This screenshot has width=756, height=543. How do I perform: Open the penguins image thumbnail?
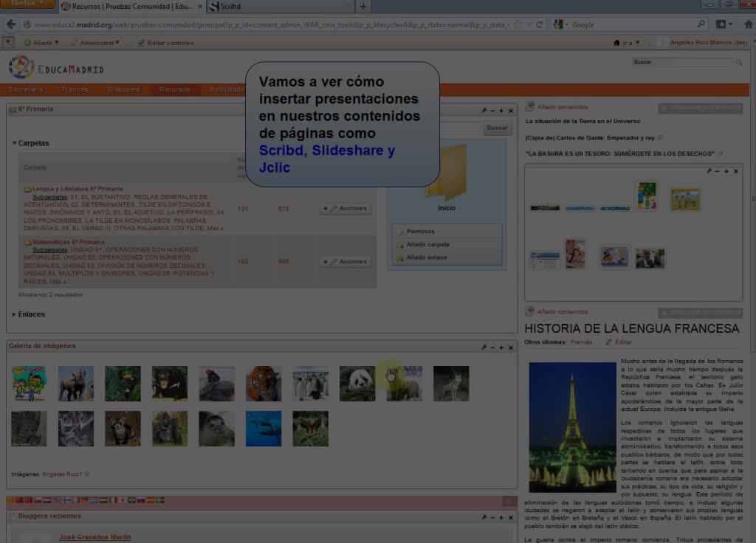311,384
